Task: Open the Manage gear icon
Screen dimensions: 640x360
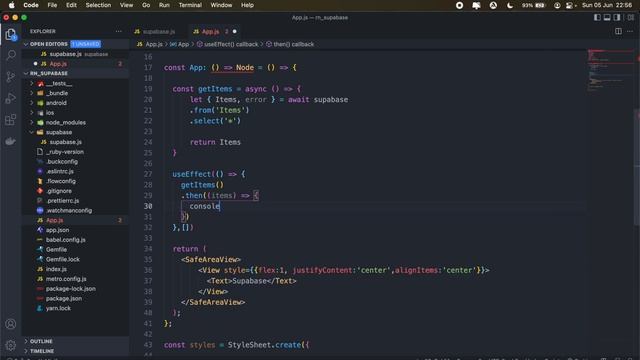Action: click(11, 345)
